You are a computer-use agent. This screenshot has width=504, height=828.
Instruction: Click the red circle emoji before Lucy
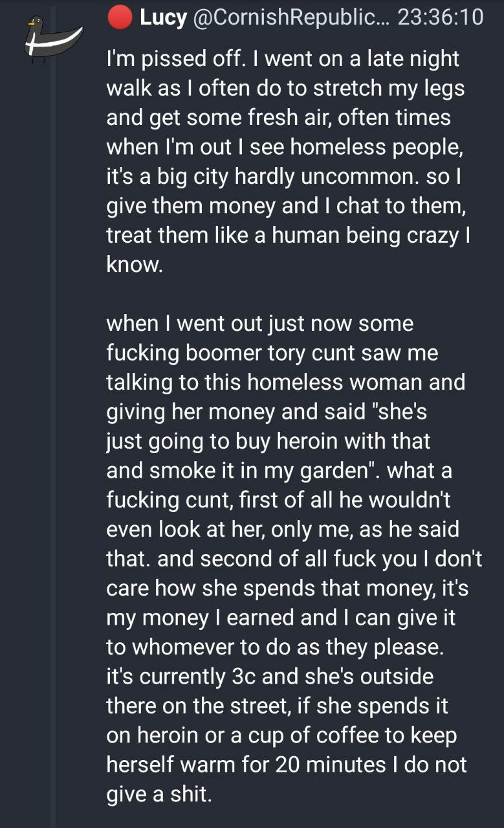pos(120,17)
